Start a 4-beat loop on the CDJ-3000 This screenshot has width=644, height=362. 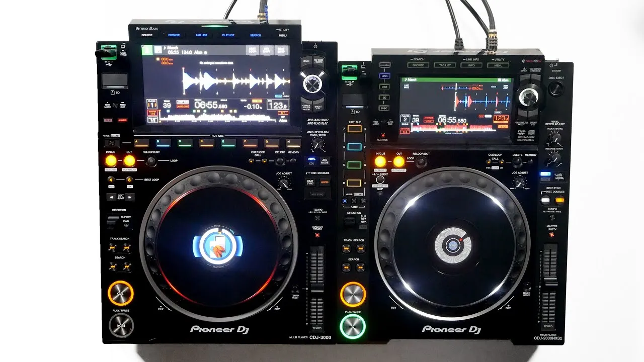click(x=111, y=179)
